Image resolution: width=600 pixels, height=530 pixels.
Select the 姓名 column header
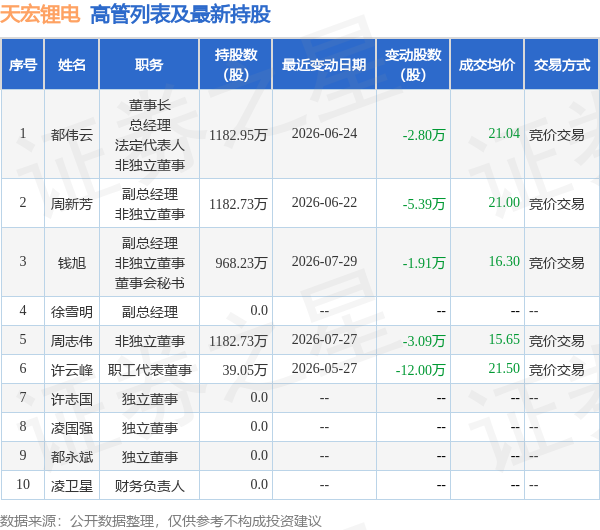point(72,65)
